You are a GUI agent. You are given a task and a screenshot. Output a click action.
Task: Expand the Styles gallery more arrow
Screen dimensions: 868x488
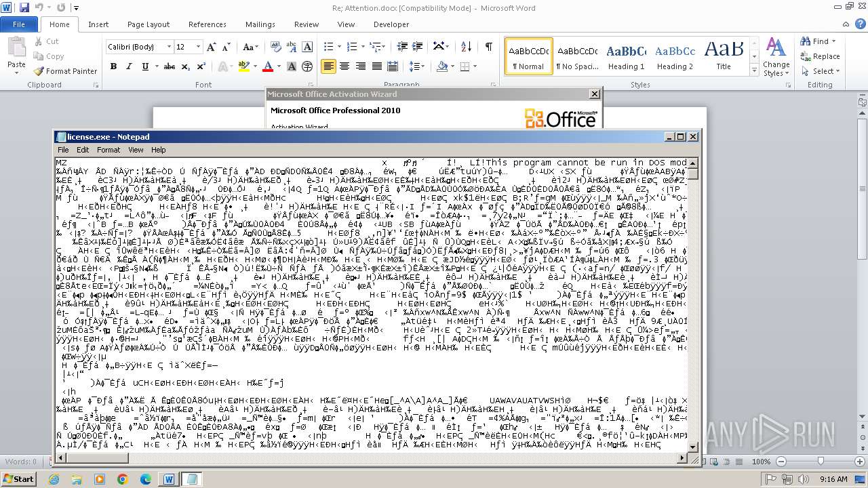click(x=755, y=70)
